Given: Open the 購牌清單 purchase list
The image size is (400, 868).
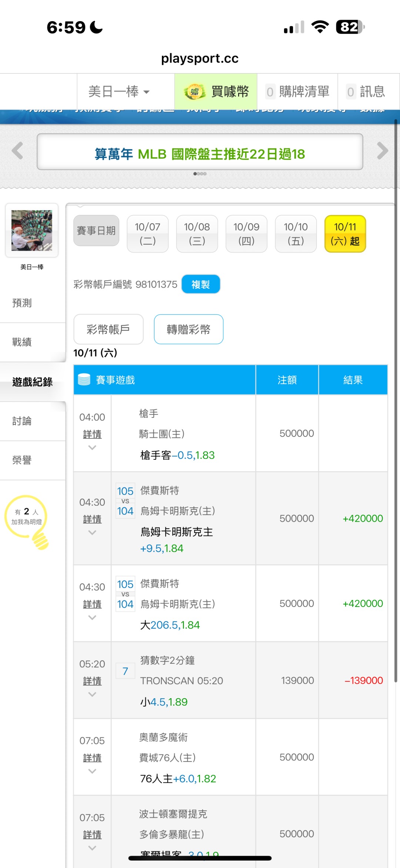Looking at the screenshot, I should 297,92.
